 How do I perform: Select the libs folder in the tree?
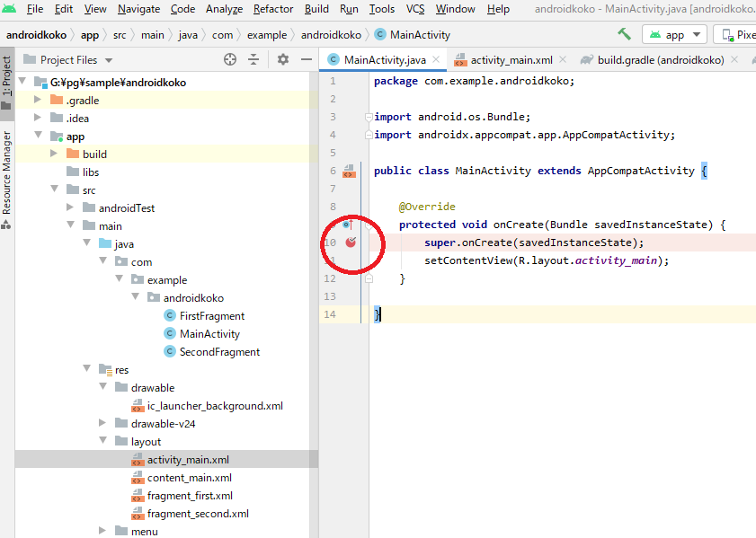click(91, 172)
